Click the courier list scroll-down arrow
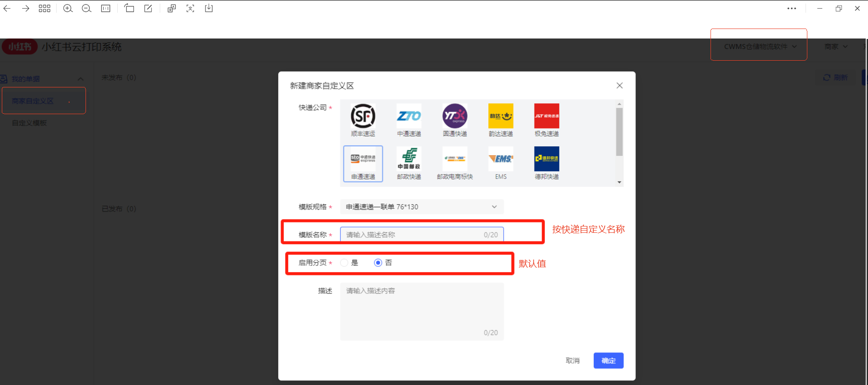Screen dimensions: 868x385 point(619,182)
